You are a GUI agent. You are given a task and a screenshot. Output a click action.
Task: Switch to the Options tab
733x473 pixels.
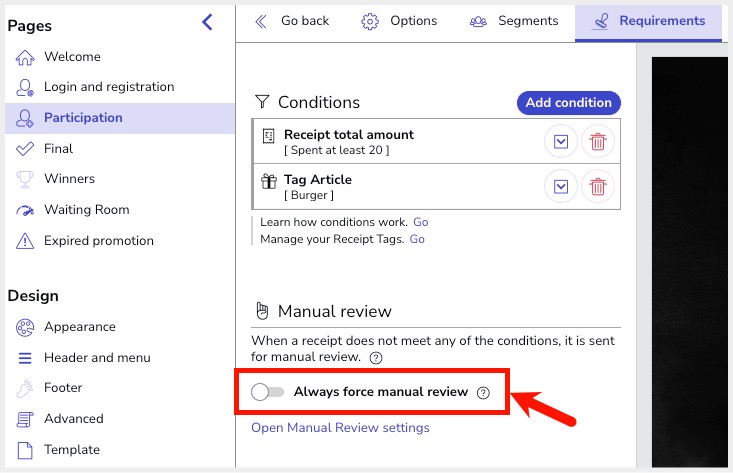[400, 21]
